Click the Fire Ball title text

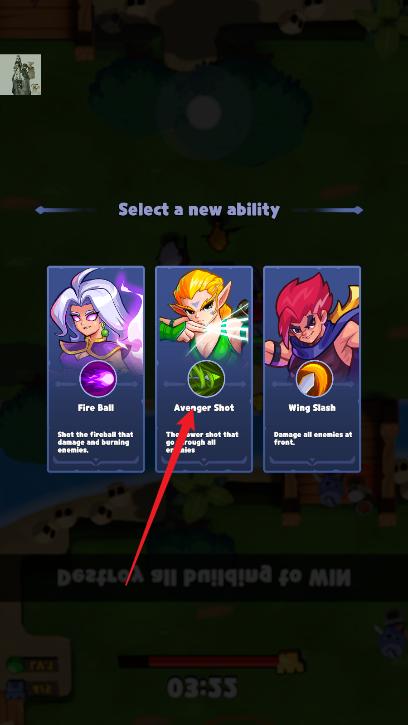point(96,408)
